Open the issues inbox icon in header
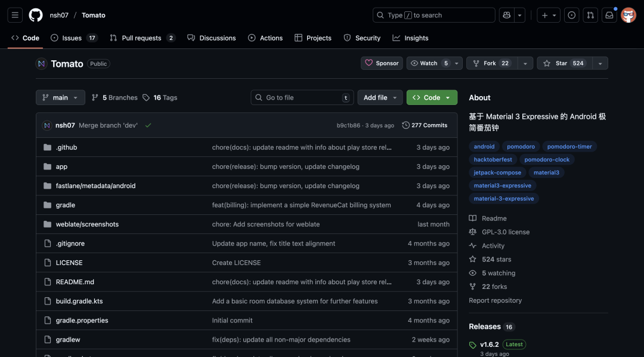 [x=571, y=15]
